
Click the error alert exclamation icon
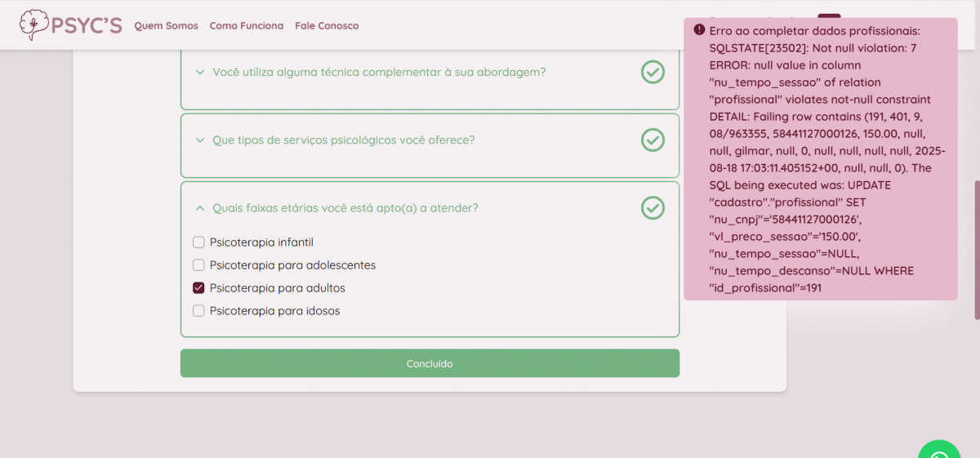pyautogui.click(x=699, y=29)
